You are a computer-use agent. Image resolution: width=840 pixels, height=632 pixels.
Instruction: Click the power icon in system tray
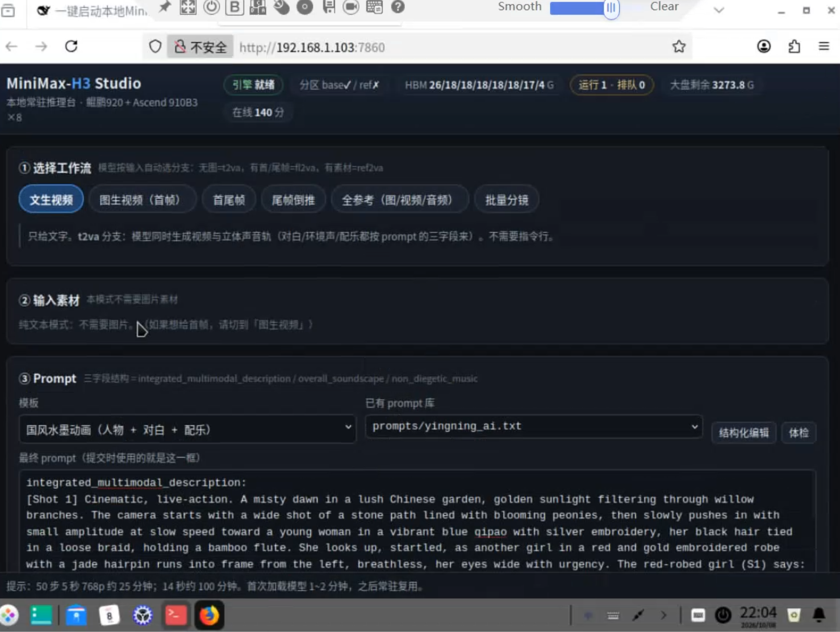click(x=723, y=615)
